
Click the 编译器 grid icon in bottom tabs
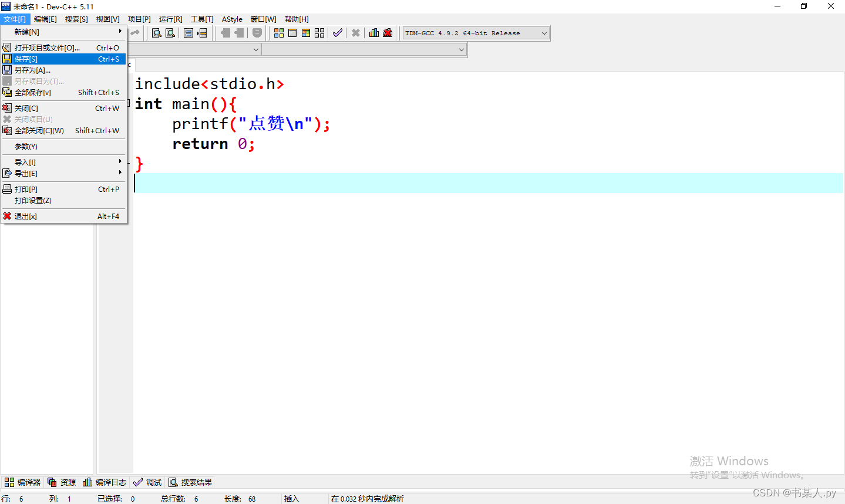point(9,482)
